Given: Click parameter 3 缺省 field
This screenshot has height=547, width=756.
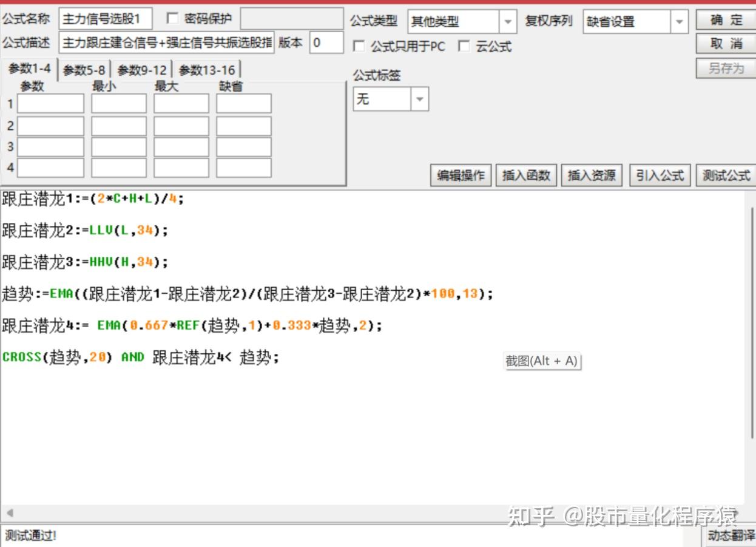Looking at the screenshot, I should (243, 146).
